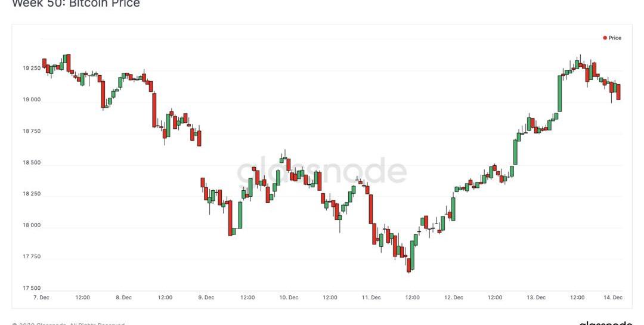Click the glassnode watermark in chart center

[322, 172]
